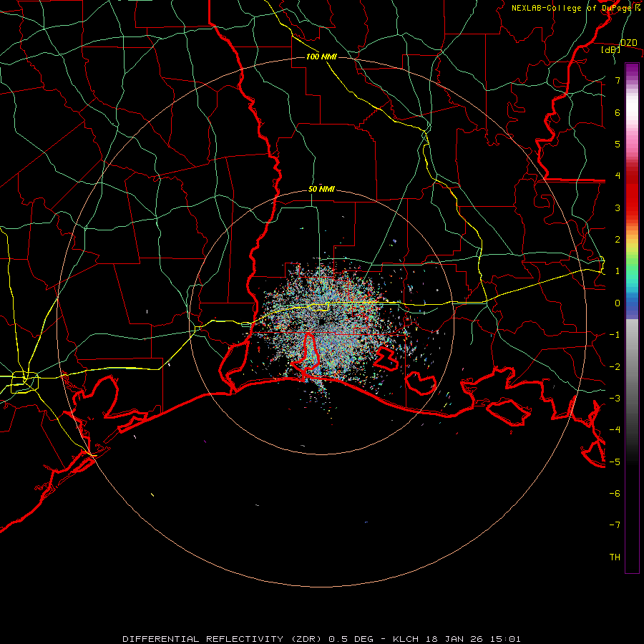Click the dark radar site center in the echoes

321,323
